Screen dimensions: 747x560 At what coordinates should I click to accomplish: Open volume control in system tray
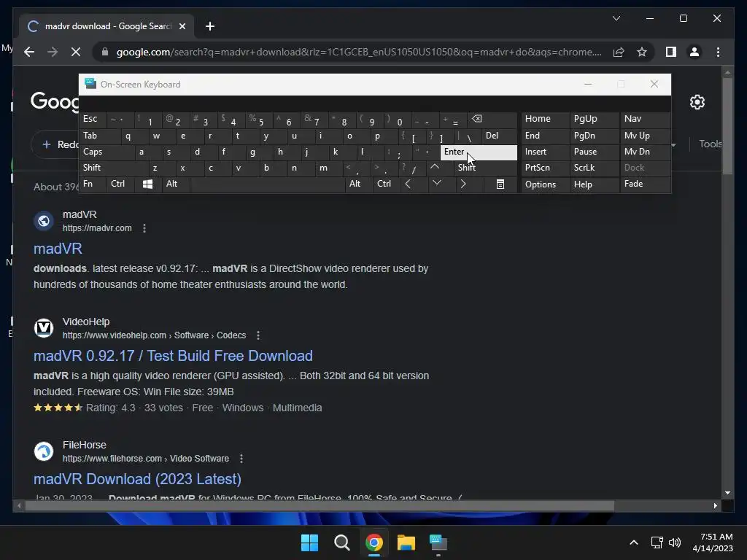tap(675, 542)
